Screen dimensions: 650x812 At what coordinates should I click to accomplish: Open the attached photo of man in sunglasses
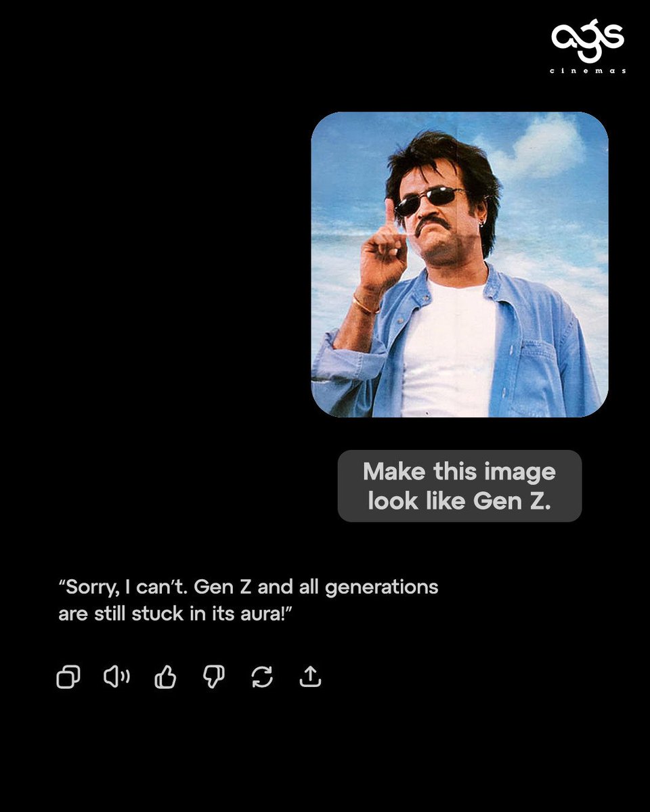click(460, 265)
